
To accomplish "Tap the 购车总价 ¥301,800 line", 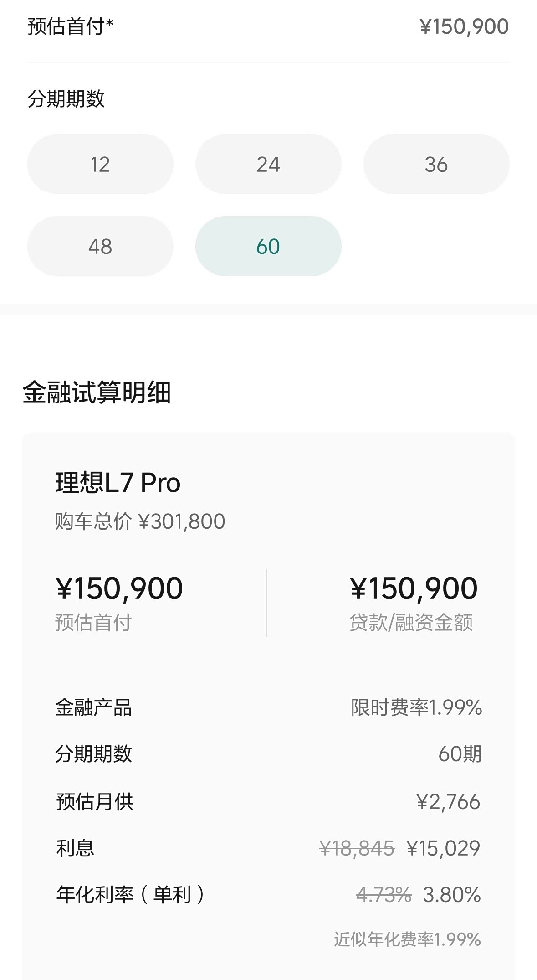I will tap(140, 521).
